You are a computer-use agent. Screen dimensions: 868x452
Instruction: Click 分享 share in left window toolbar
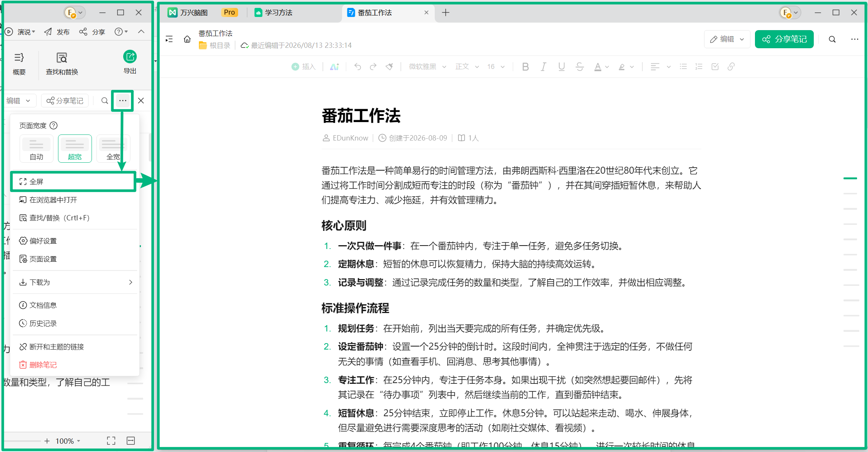[x=92, y=32]
